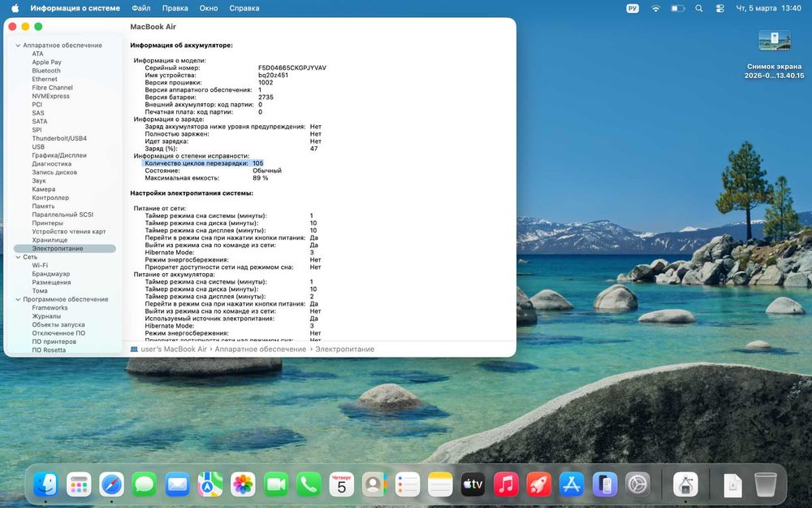Open iPhone Mirroring app in Dock

[x=605, y=484]
